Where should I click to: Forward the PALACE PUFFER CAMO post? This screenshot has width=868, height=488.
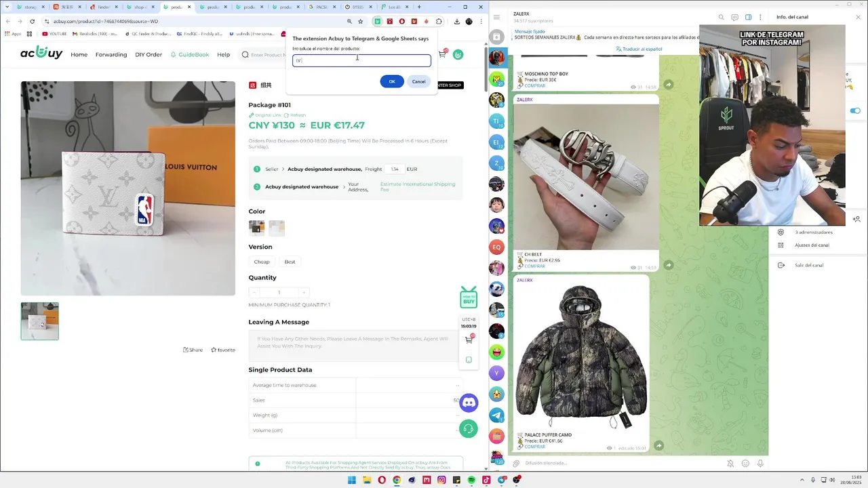(x=658, y=446)
